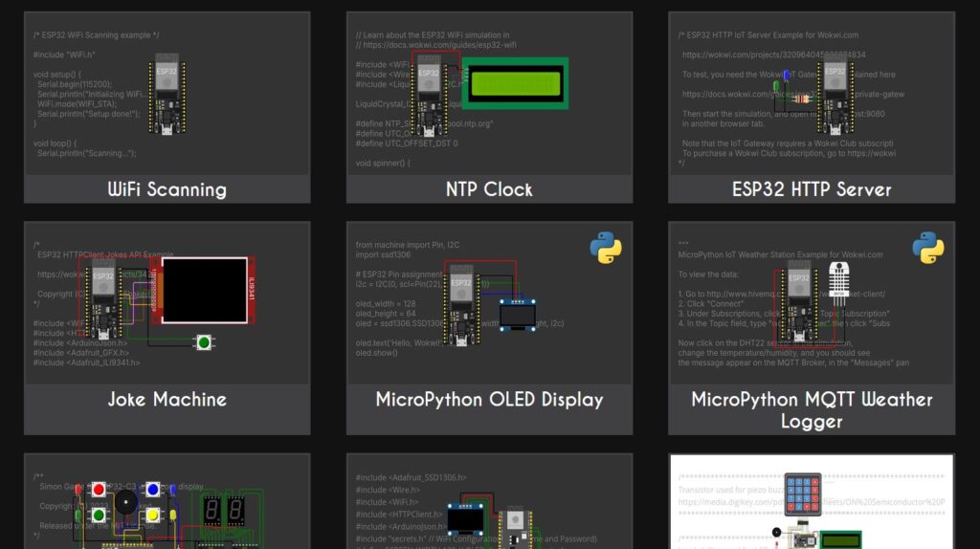
Task: Click the small OLED module in MicroPython OLED thumbnail
Action: click(x=518, y=315)
